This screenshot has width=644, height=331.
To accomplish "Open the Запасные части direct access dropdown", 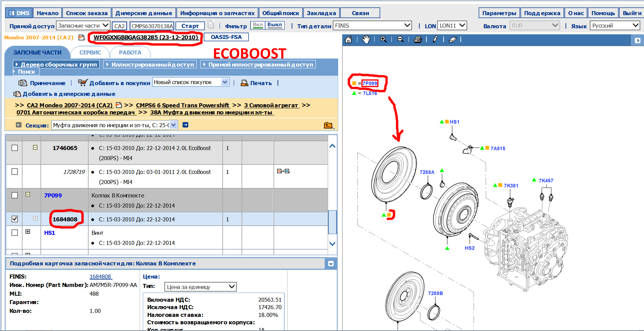I will click(x=83, y=26).
